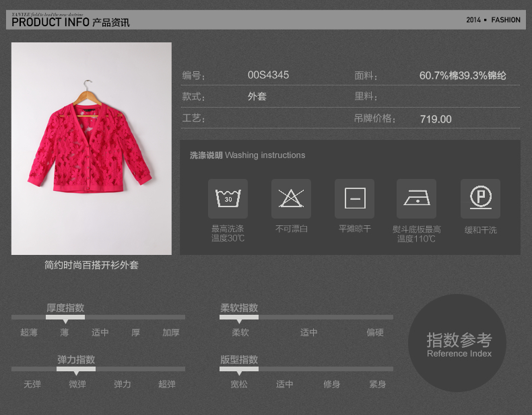Viewport: 532px width, 415px height.
Task: Click the 微弹 elasticity option
Action: (77, 384)
